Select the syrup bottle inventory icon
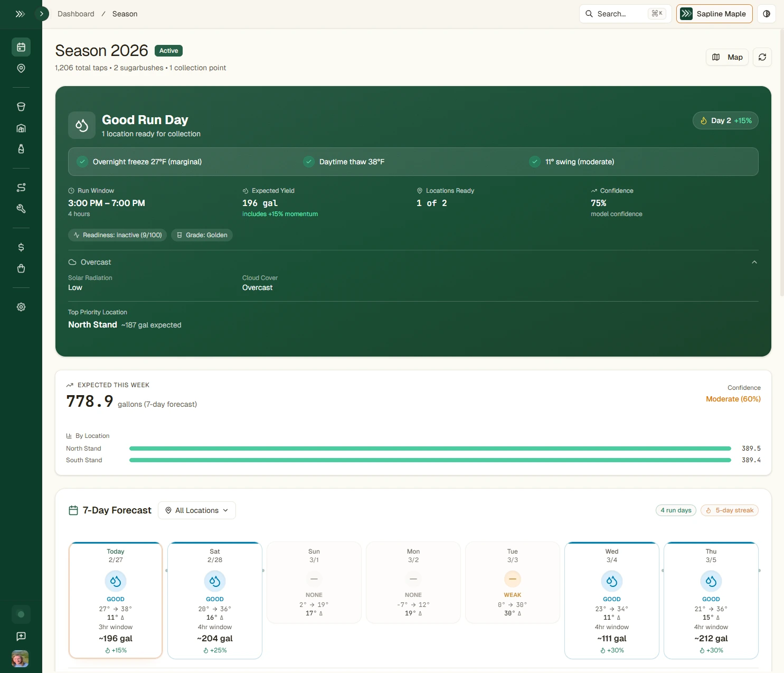Image resolution: width=784 pixels, height=673 pixels. point(21,149)
